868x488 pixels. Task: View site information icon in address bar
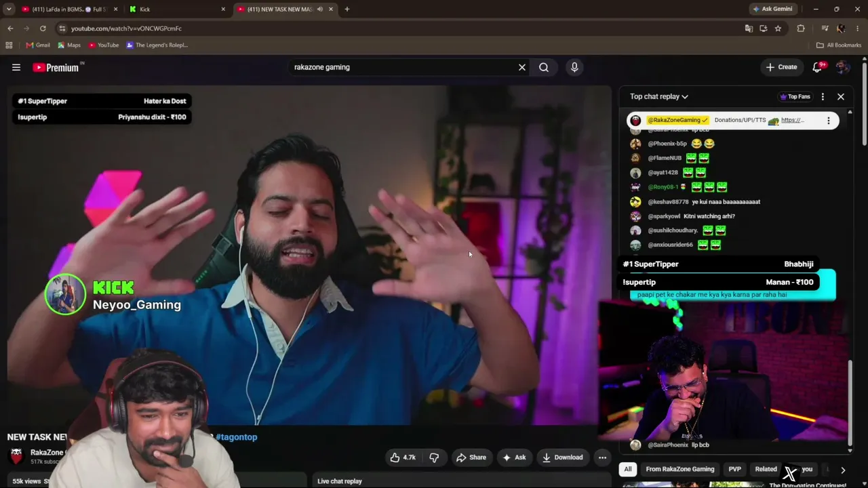62,28
